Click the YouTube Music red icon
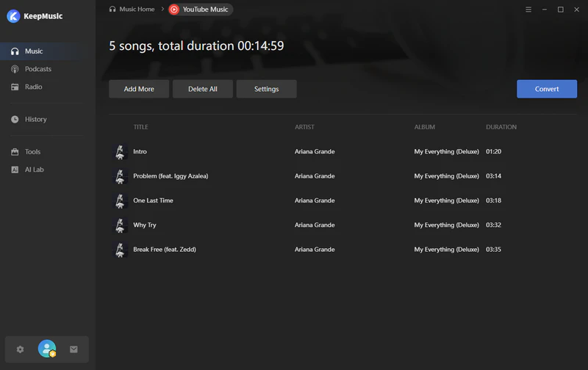Viewport: 588px width, 370px height. [x=173, y=10]
